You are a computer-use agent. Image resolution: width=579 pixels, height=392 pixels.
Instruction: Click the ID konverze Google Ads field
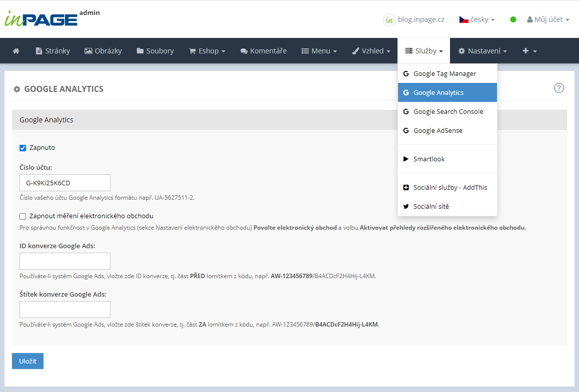pyautogui.click(x=65, y=261)
